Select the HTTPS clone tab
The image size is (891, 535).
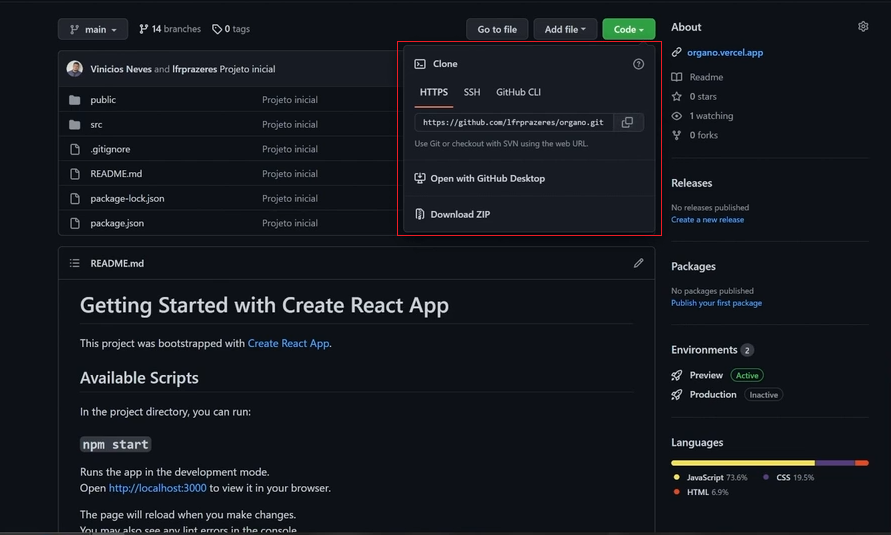[434, 92]
